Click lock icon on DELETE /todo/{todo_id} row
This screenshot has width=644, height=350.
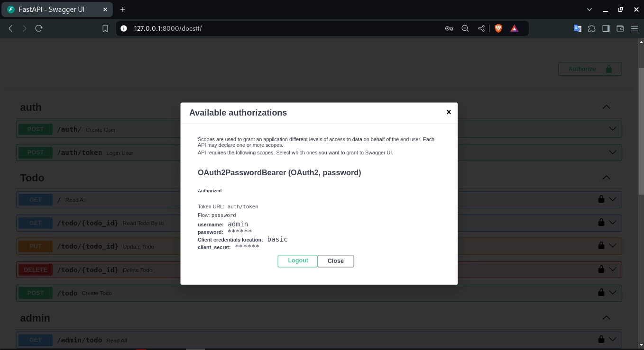coord(601,269)
